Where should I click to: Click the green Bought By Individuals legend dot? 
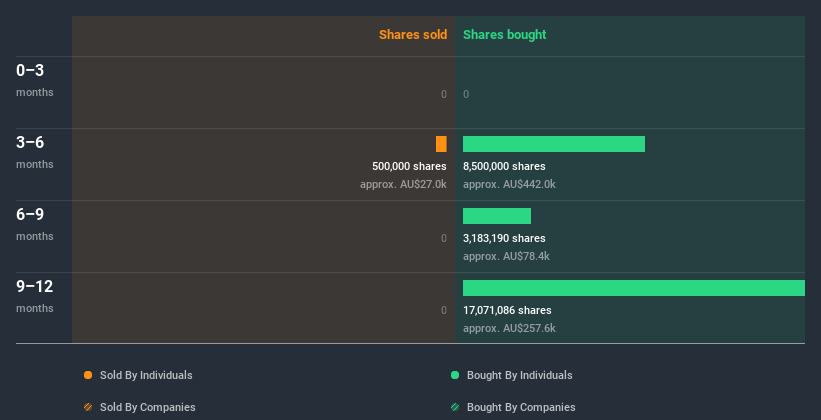455,375
